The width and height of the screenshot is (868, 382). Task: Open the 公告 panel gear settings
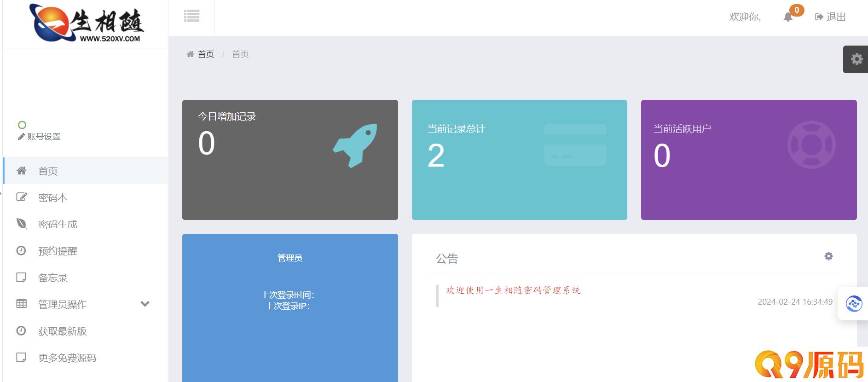coord(828,256)
